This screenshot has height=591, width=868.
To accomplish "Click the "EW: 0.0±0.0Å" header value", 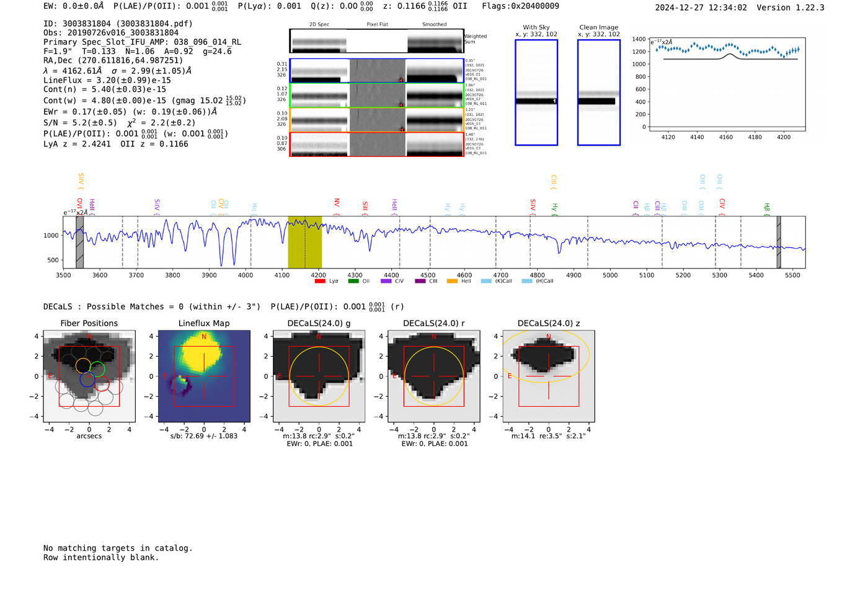I will (74, 6).
